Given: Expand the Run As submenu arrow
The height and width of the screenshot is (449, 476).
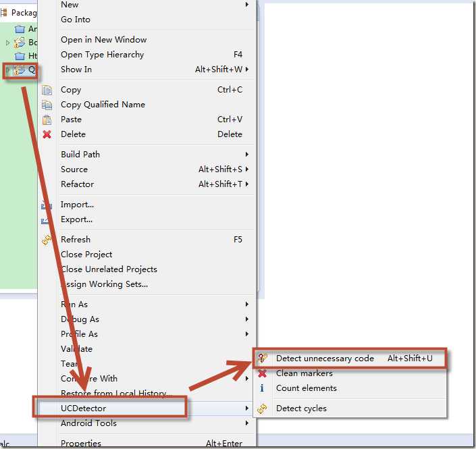Looking at the screenshot, I should (x=247, y=305).
